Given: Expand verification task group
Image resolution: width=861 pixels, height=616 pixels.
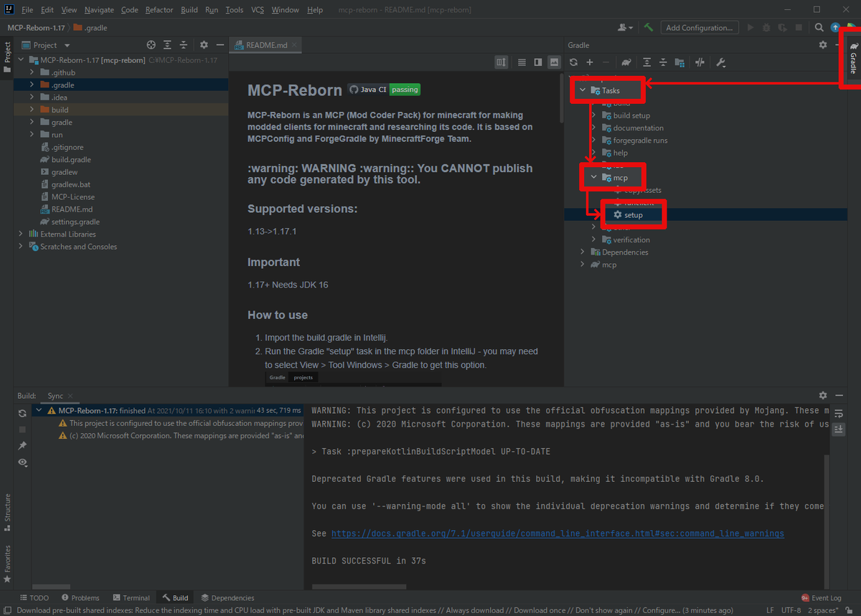Looking at the screenshot, I should [x=593, y=240].
